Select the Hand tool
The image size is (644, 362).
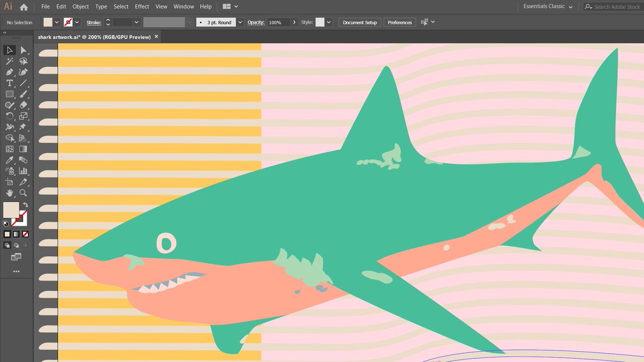point(10,193)
